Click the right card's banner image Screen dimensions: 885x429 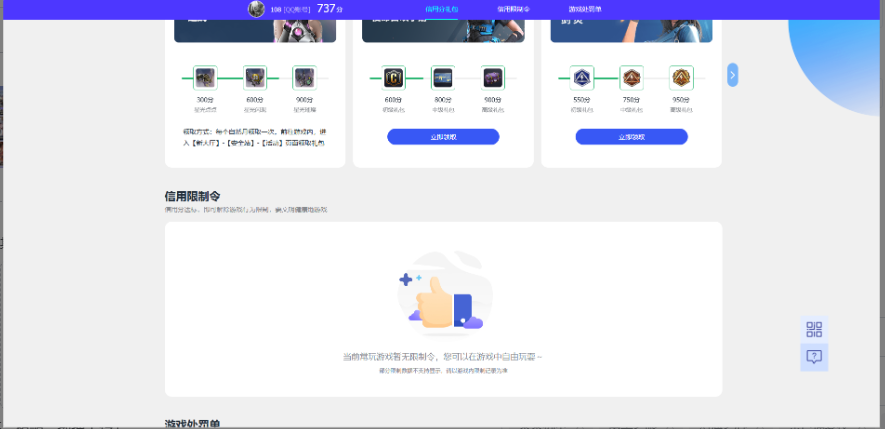tap(632, 31)
